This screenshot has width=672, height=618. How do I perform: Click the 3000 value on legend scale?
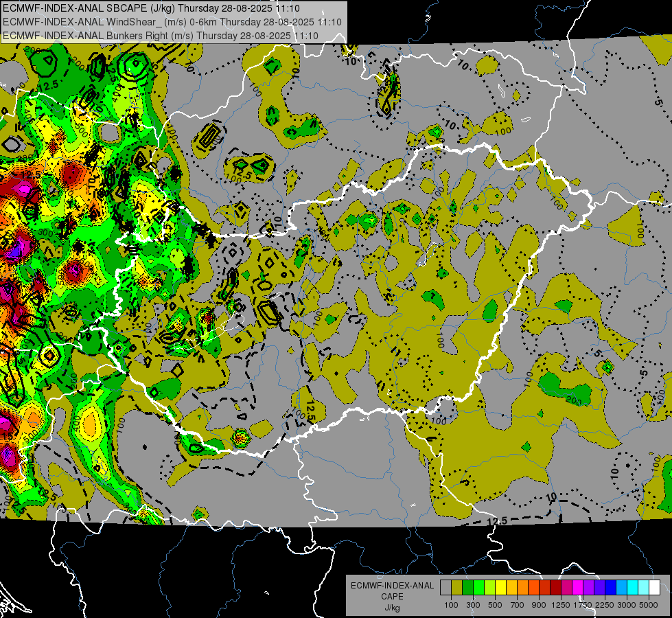click(x=627, y=605)
